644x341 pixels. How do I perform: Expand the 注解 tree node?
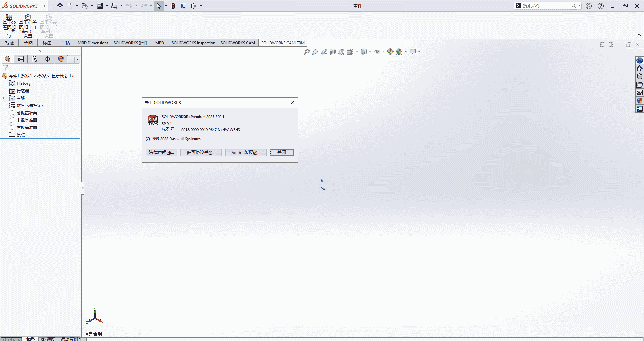coord(4,98)
